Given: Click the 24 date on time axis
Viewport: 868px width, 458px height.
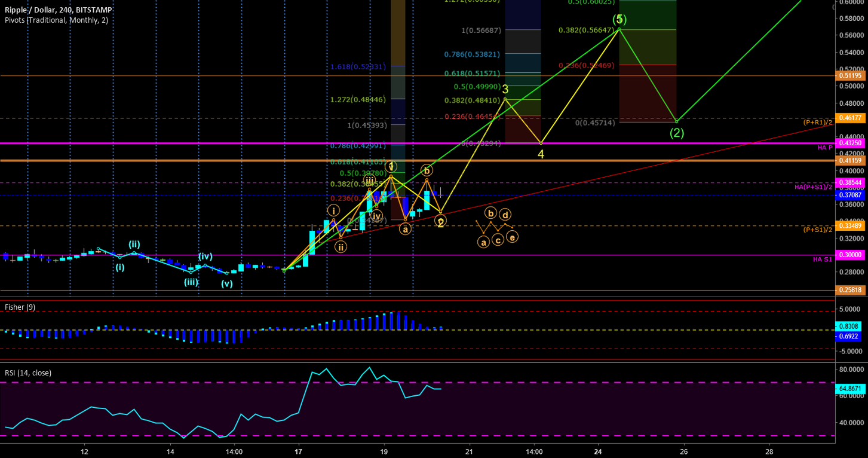Looking at the screenshot, I should [598, 451].
